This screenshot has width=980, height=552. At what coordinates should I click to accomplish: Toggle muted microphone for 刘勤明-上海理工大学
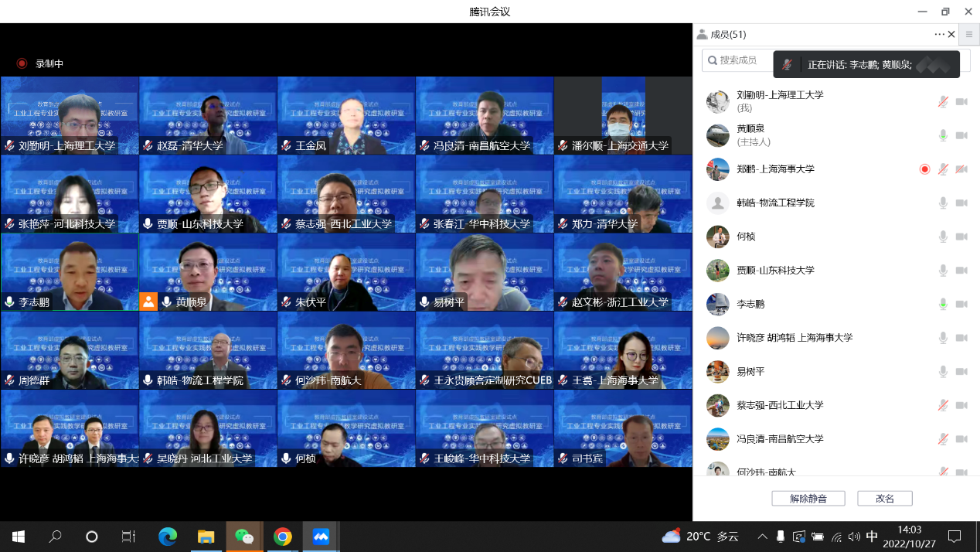pos(943,101)
